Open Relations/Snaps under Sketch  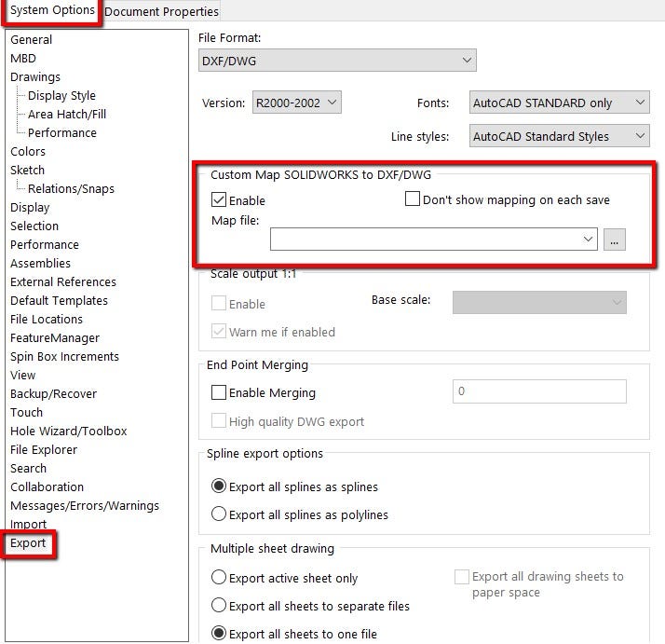(x=71, y=189)
